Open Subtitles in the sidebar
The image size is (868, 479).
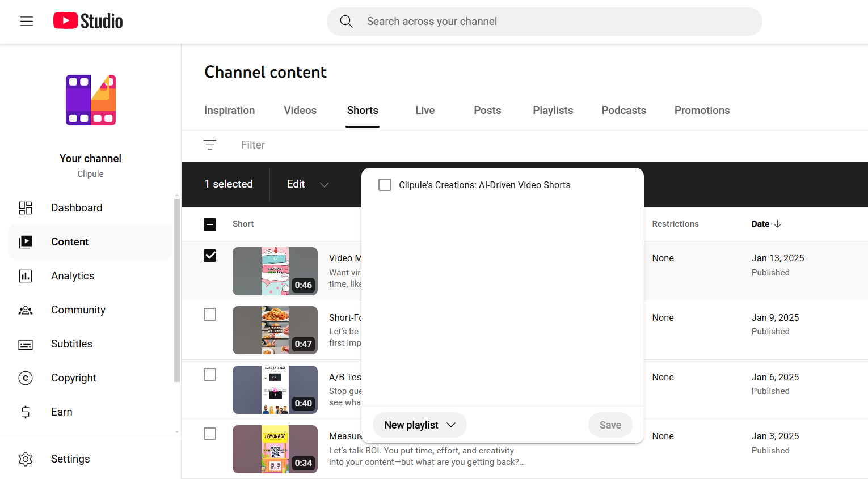coord(91,344)
